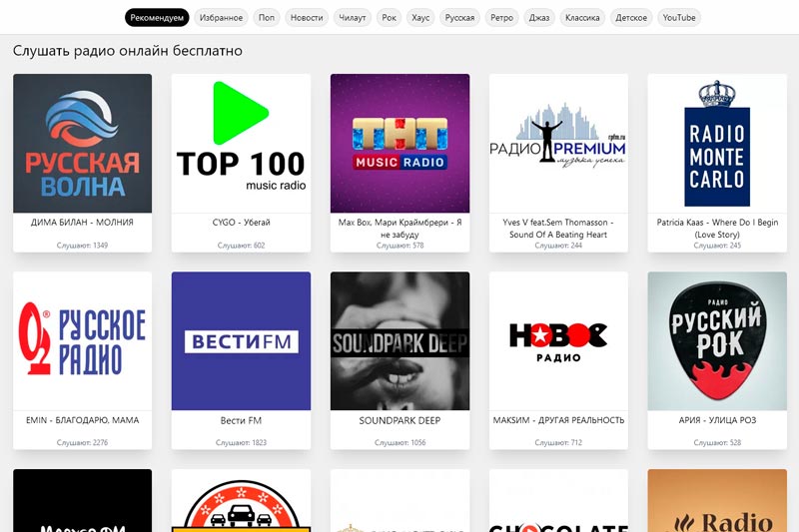This screenshot has width=799, height=532.
Task: Click the track title EMIN - БЛАГОДАРЮ, МАМА
Action: point(83,420)
